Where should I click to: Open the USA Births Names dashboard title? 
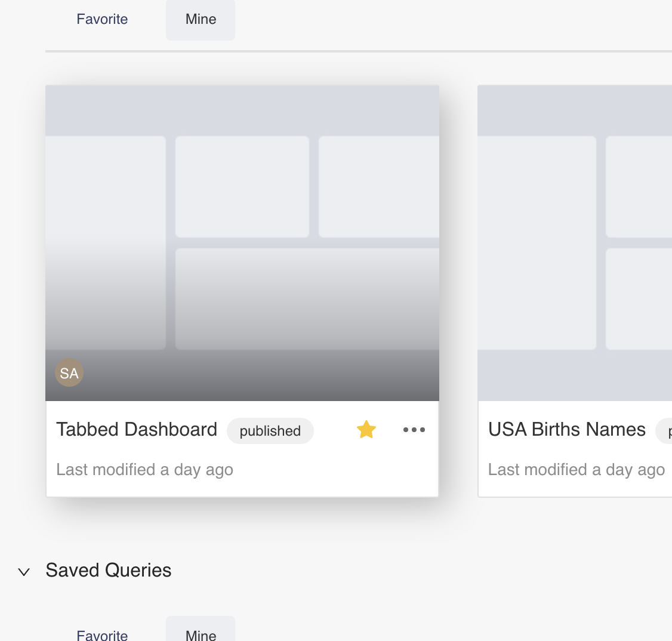click(x=566, y=429)
